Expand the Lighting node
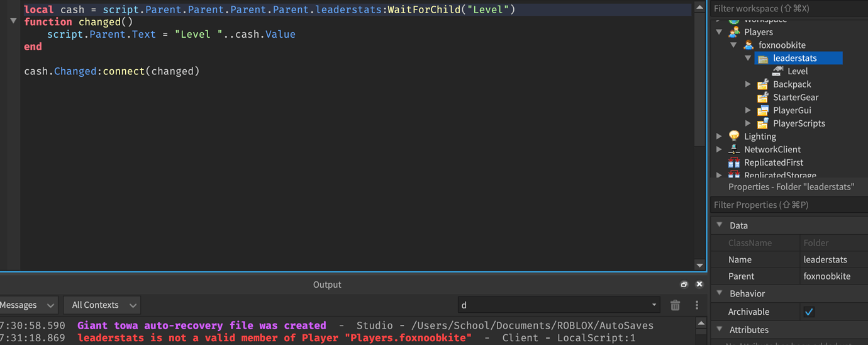Image resolution: width=868 pixels, height=345 pixels. [x=720, y=137]
